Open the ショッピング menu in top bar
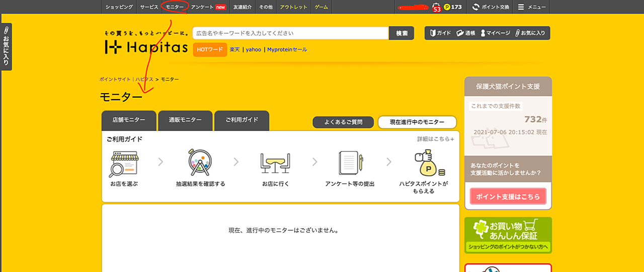This screenshot has height=272, width=644. (x=119, y=7)
